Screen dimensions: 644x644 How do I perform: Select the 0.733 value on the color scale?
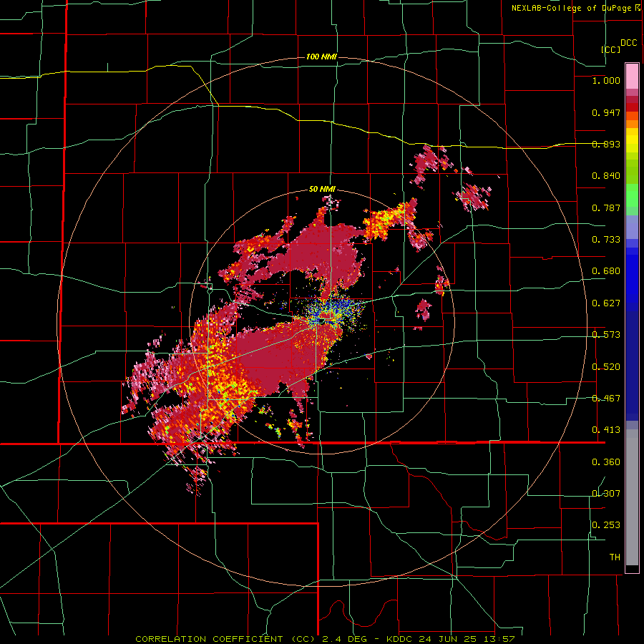pyautogui.click(x=606, y=240)
